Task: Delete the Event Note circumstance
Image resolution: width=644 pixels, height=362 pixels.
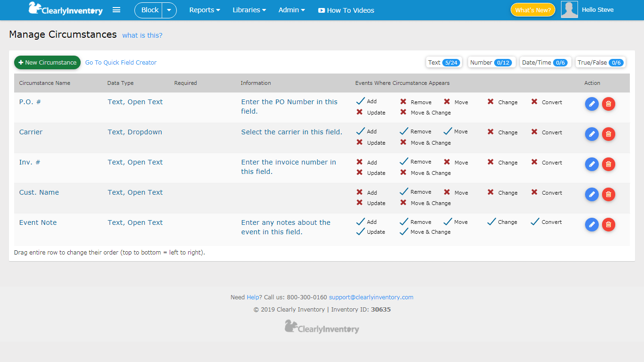Action: coord(609,225)
